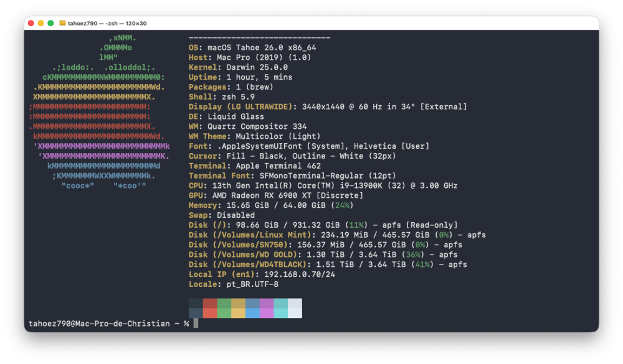Click the 'OS: macOS Tahoe 26.0 x86_64' line
The image size is (623, 364).
[x=252, y=48]
